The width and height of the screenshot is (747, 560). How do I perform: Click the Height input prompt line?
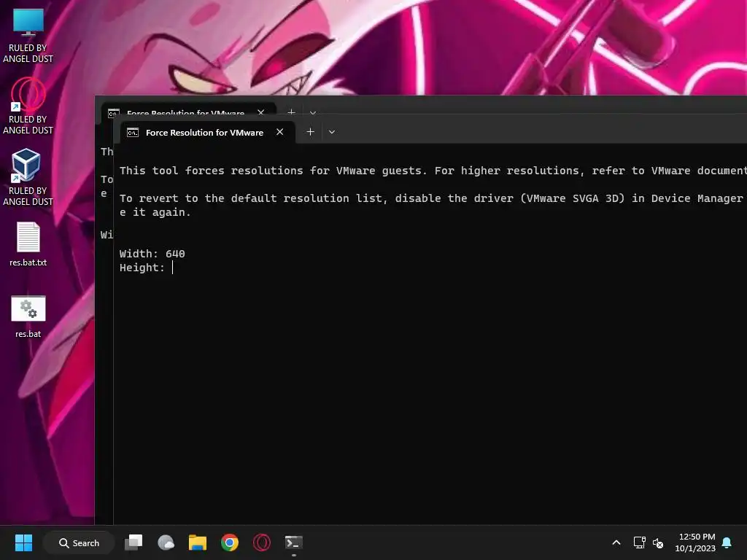point(146,268)
